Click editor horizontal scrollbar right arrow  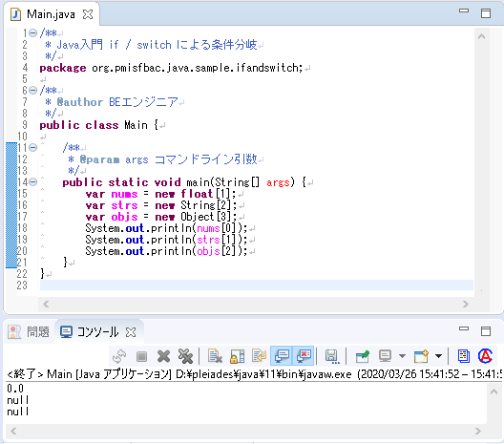point(466,305)
